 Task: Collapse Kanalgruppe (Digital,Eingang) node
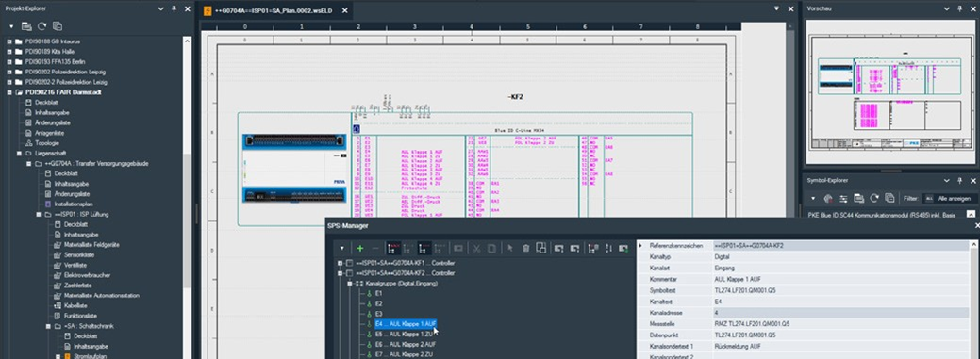tap(350, 284)
